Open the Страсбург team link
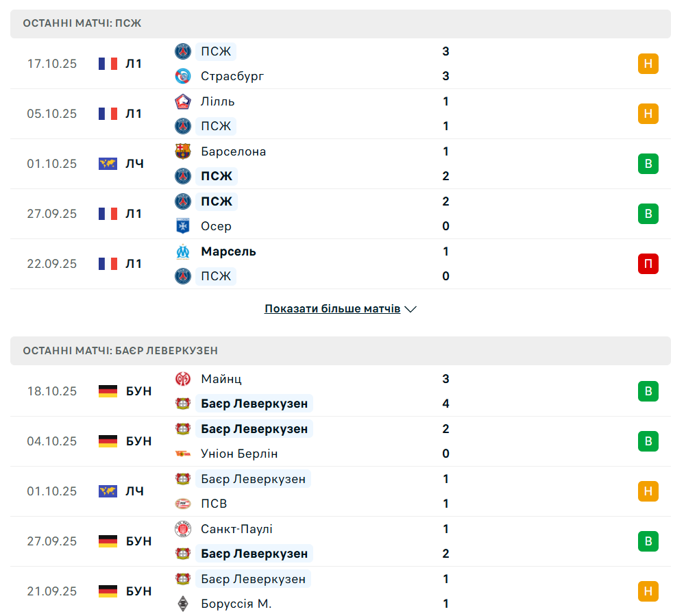673x616 pixels. (232, 76)
